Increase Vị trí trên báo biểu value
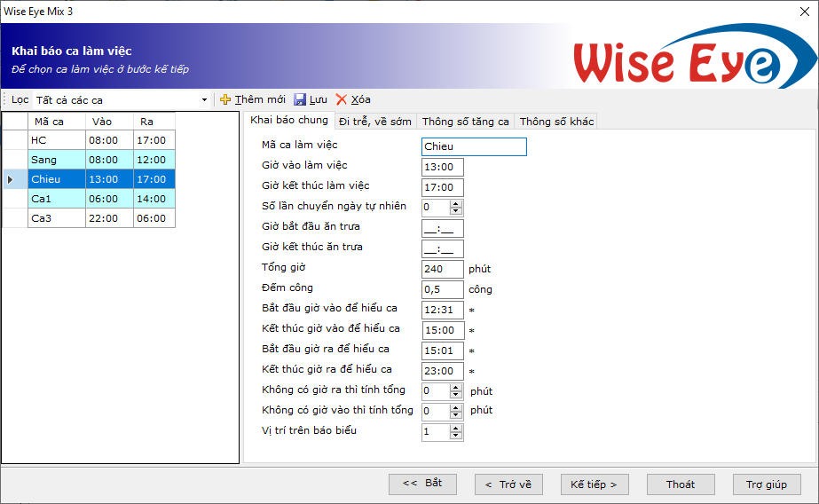Screen dimensions: 819x504 [456, 429]
